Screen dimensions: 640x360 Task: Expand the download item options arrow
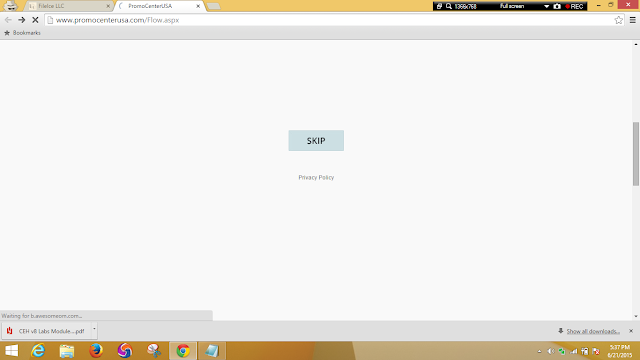(94, 329)
